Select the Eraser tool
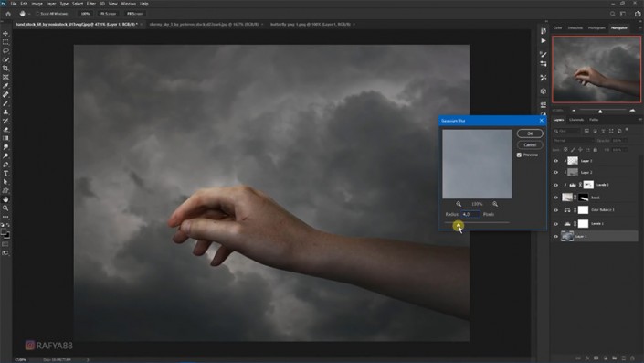Viewport: 644px width, 363px height. pyautogui.click(x=5, y=130)
